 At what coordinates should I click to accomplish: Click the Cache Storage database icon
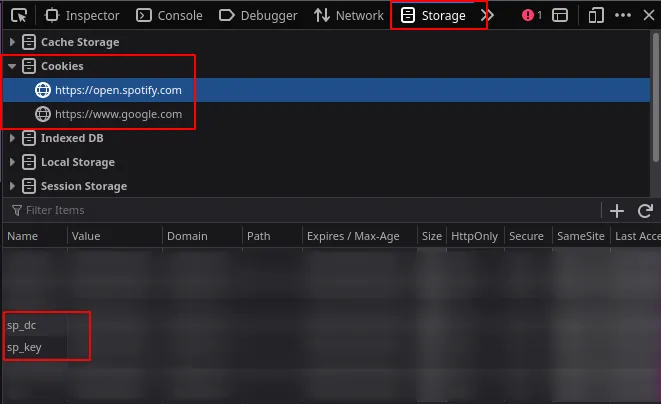[x=29, y=42]
